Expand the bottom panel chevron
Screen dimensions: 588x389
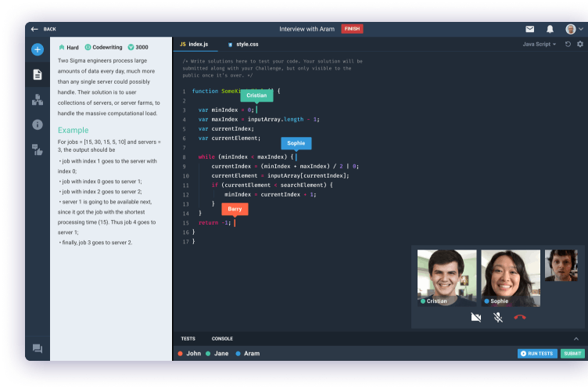click(x=576, y=339)
